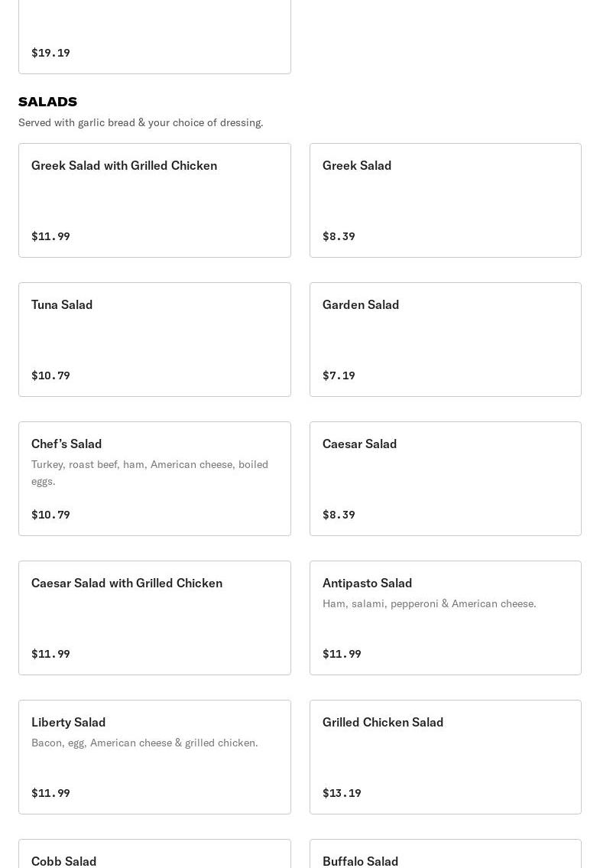Click the Antipasto Salad ingredients text
Viewport: 600px width, 868px height.
[x=430, y=603]
